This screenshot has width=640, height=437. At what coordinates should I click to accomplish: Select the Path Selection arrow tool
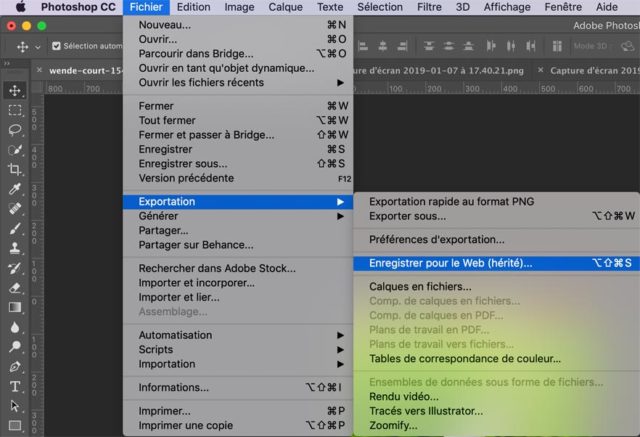(x=15, y=406)
